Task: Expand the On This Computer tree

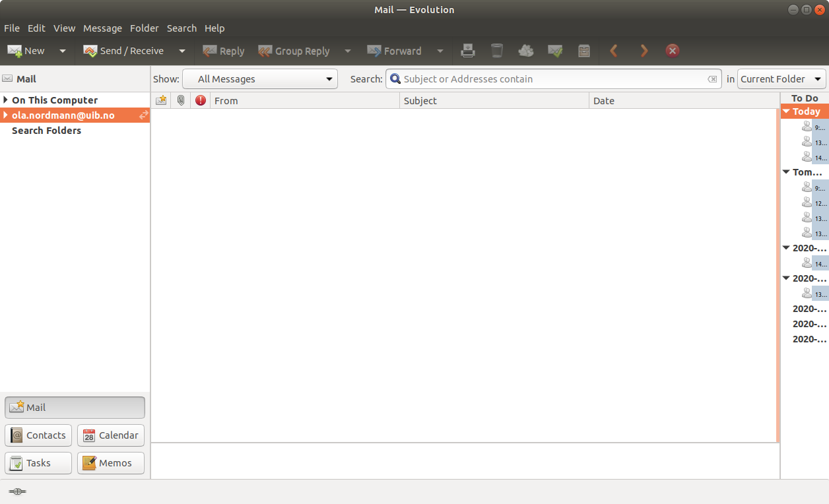Action: coord(6,100)
